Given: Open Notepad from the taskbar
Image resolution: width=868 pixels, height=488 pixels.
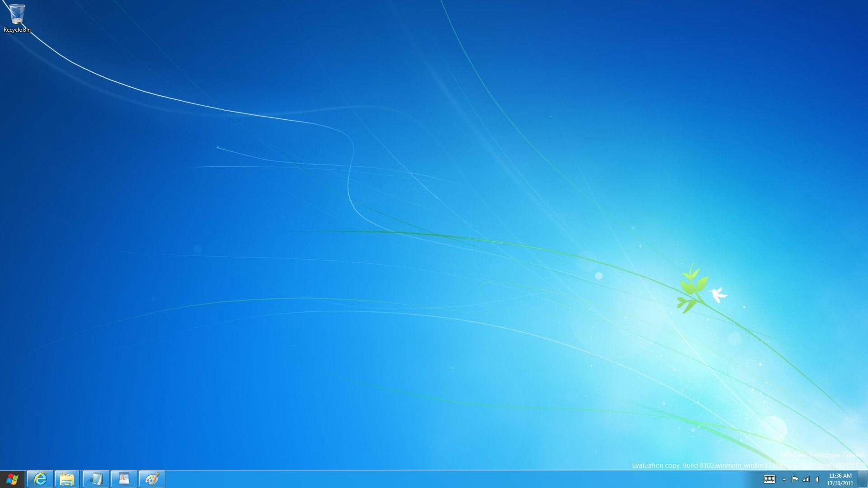Looking at the screenshot, I should [x=96, y=479].
